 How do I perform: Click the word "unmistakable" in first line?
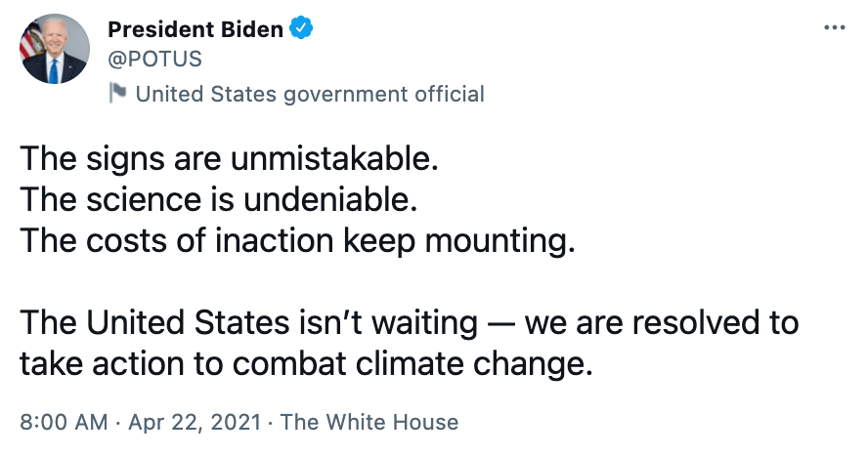(x=331, y=159)
